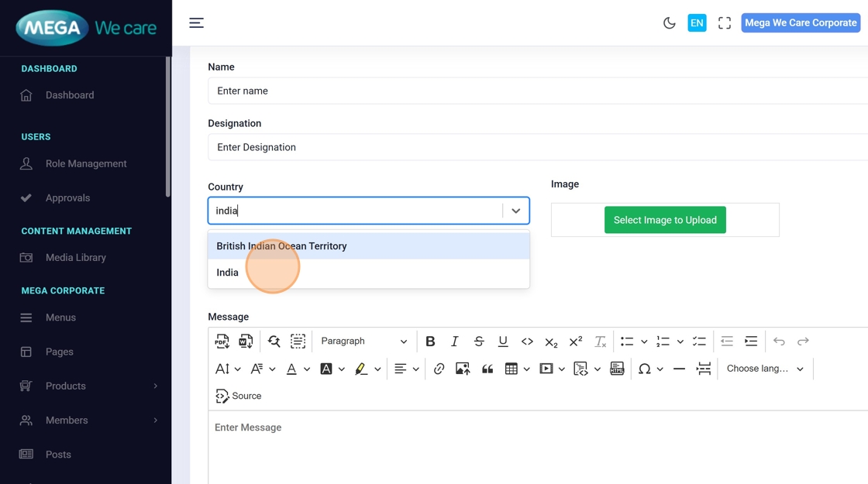Insert a block quote
Screen dimensions: 868x484
click(x=487, y=369)
